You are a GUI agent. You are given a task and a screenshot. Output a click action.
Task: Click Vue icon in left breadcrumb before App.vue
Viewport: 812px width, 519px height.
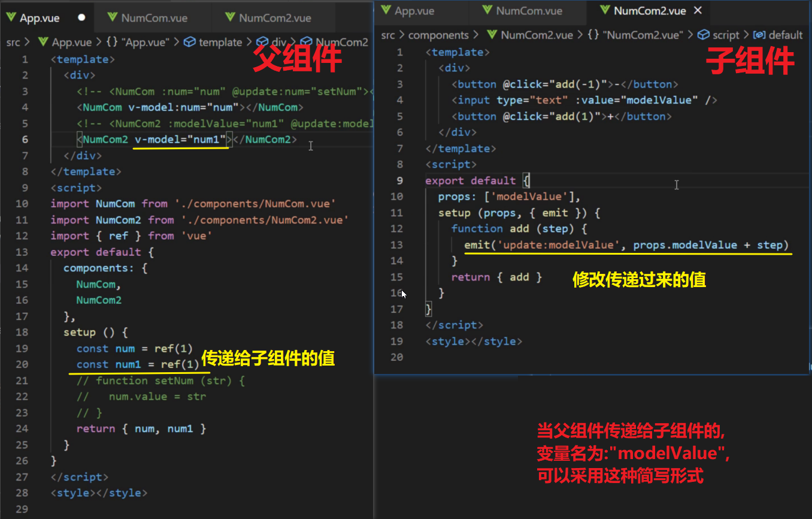click(43, 42)
